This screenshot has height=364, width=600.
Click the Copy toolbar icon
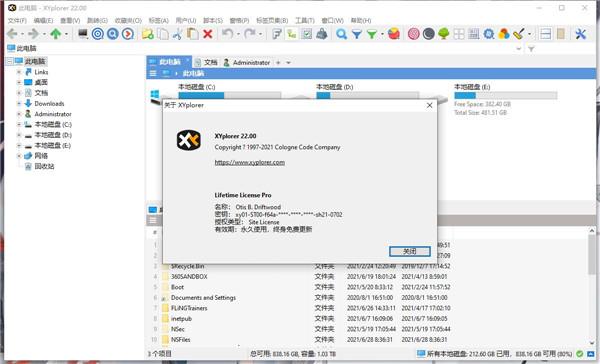[x=163, y=34]
